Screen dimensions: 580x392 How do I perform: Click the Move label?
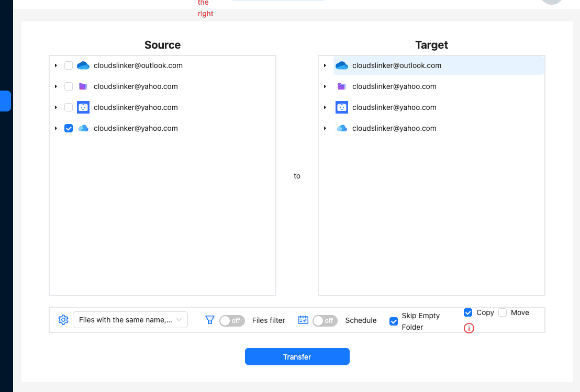pos(520,312)
